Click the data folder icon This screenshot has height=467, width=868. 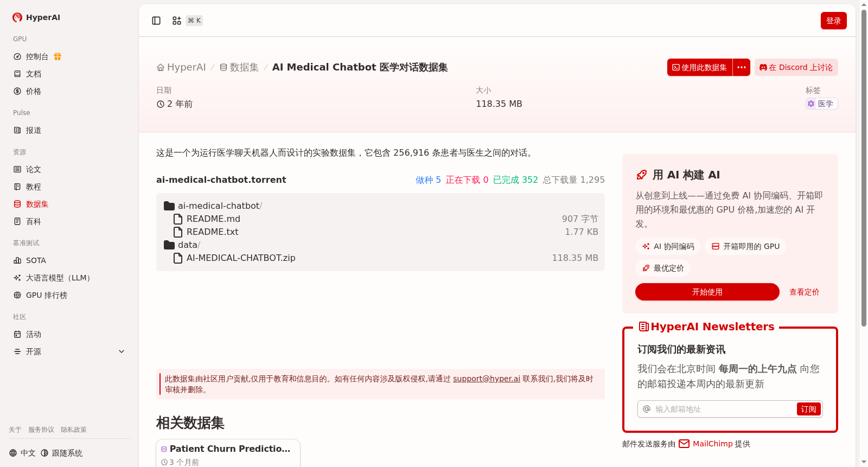(169, 245)
